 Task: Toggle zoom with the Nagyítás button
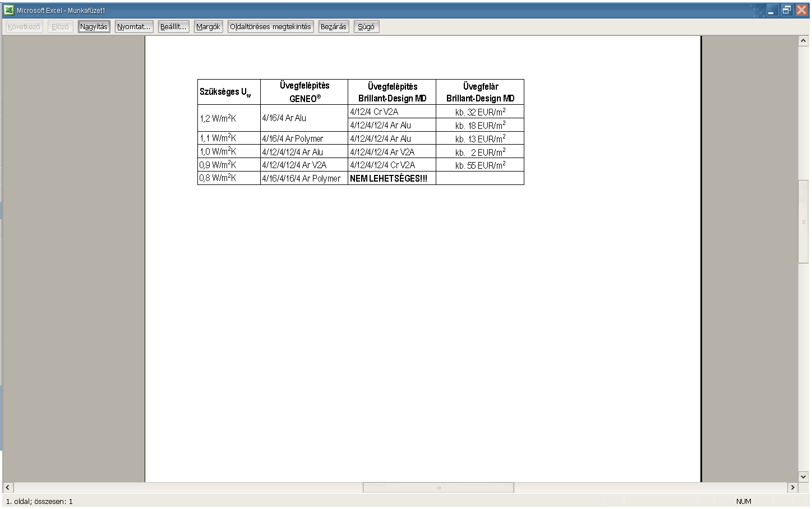pos(94,26)
